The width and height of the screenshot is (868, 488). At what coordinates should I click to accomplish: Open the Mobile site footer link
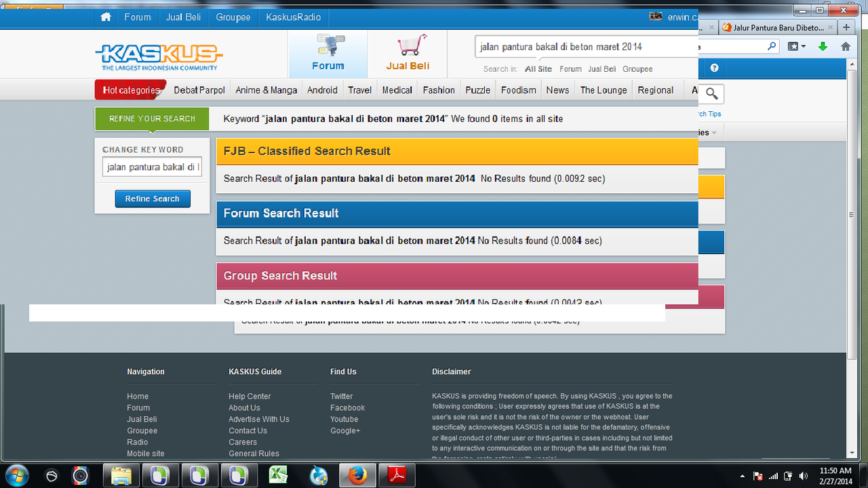click(146, 454)
